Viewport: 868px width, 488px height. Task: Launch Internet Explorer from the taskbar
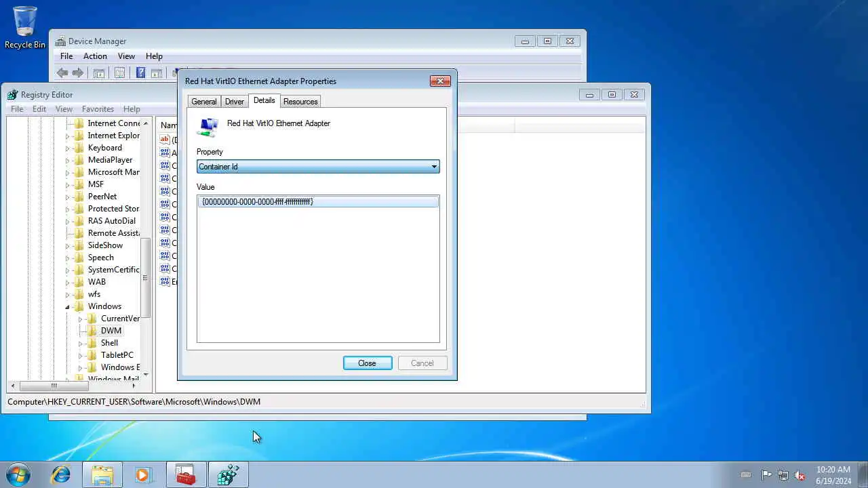click(x=61, y=474)
